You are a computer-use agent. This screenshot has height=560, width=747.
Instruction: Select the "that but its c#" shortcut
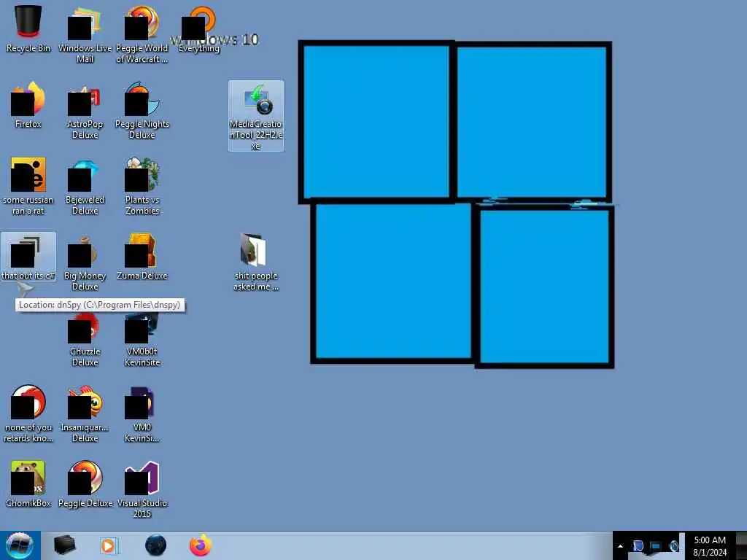tap(28, 257)
